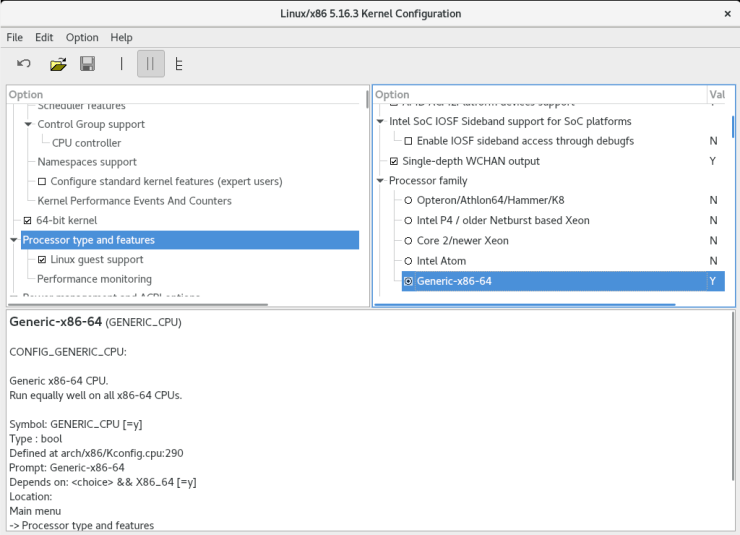Click N value of Opteron row

pyautogui.click(x=713, y=201)
